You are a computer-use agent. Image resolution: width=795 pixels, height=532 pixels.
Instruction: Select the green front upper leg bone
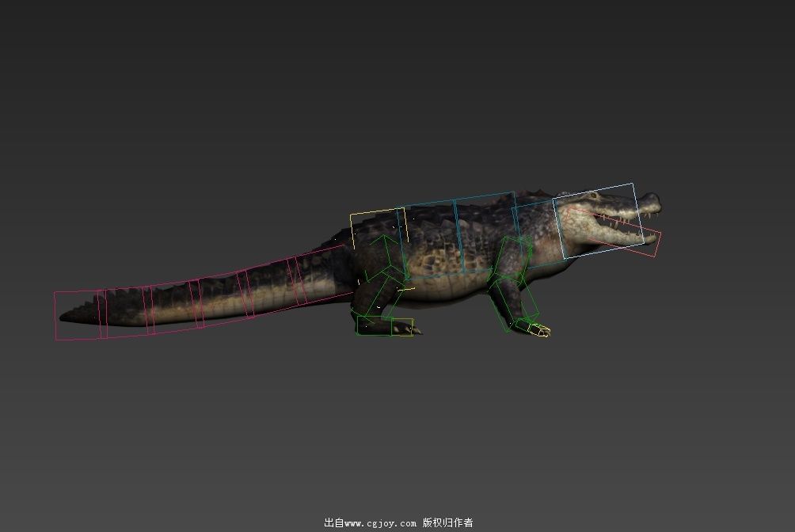pos(512,259)
